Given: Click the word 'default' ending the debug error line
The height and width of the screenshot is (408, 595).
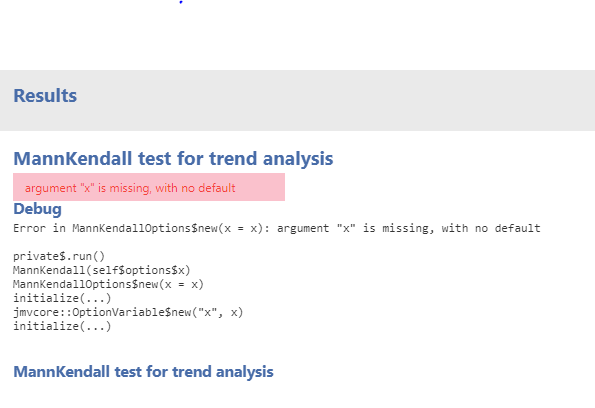Looking at the screenshot, I should pyautogui.click(x=517, y=228).
